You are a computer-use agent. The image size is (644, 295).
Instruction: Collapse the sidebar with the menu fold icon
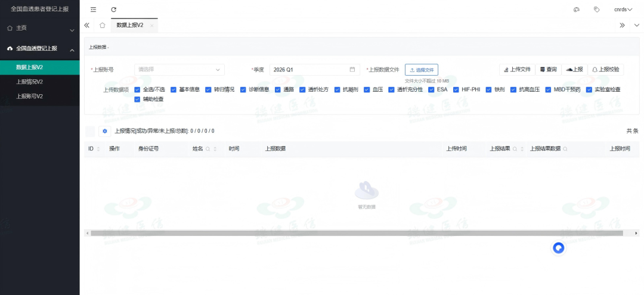(x=93, y=10)
